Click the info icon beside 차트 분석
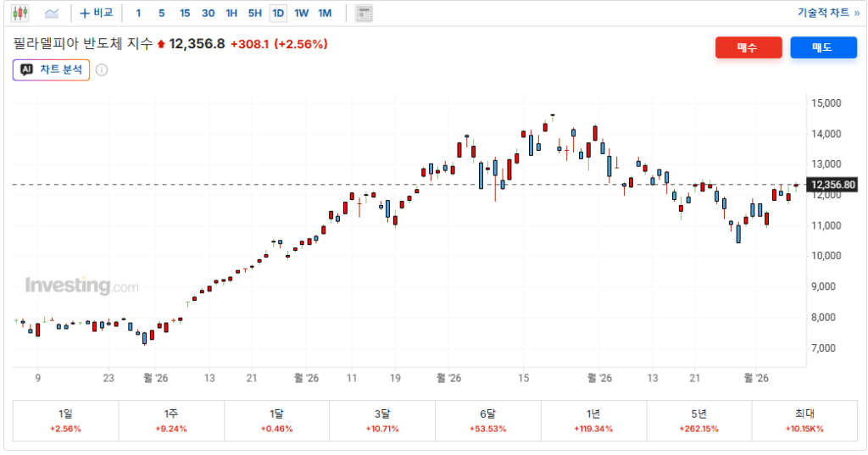The height and width of the screenshot is (455, 868). pyautogui.click(x=102, y=69)
